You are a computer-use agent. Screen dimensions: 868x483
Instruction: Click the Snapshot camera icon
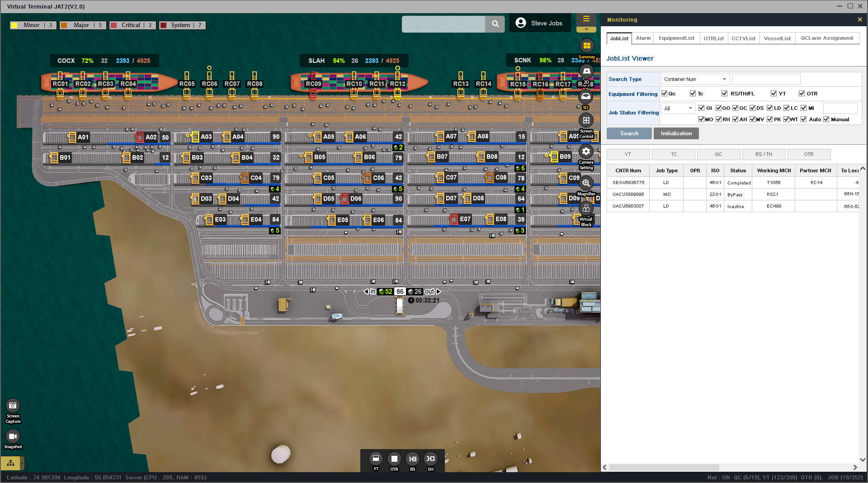13,436
